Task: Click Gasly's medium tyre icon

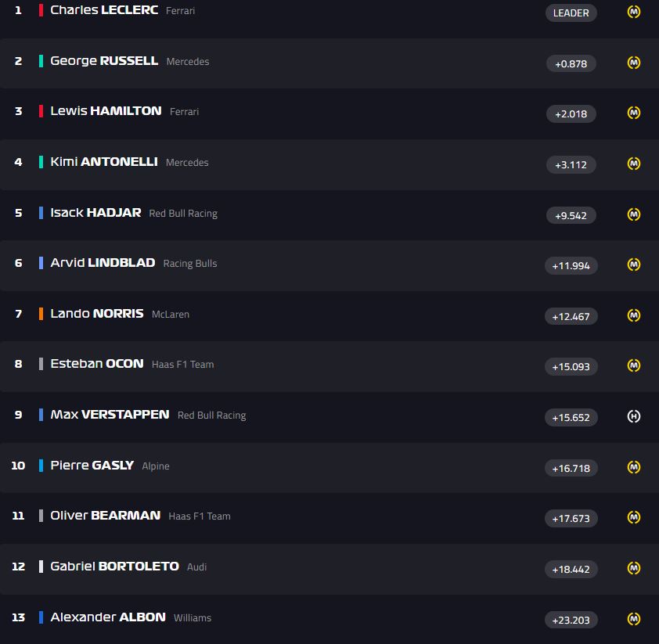Action: click(634, 467)
